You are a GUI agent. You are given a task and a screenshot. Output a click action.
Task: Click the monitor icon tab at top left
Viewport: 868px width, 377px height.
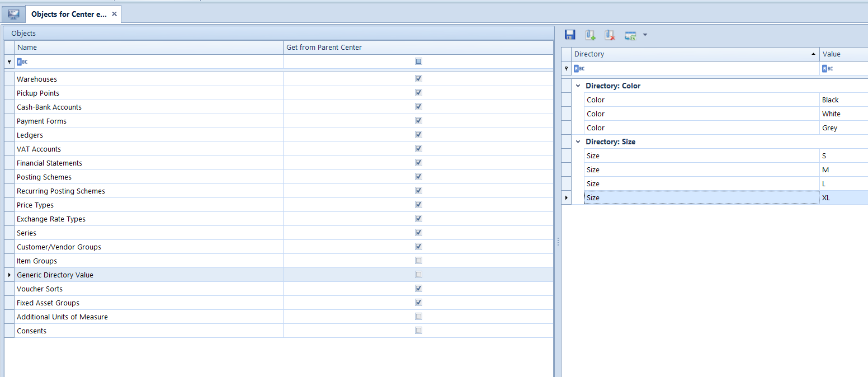[14, 14]
